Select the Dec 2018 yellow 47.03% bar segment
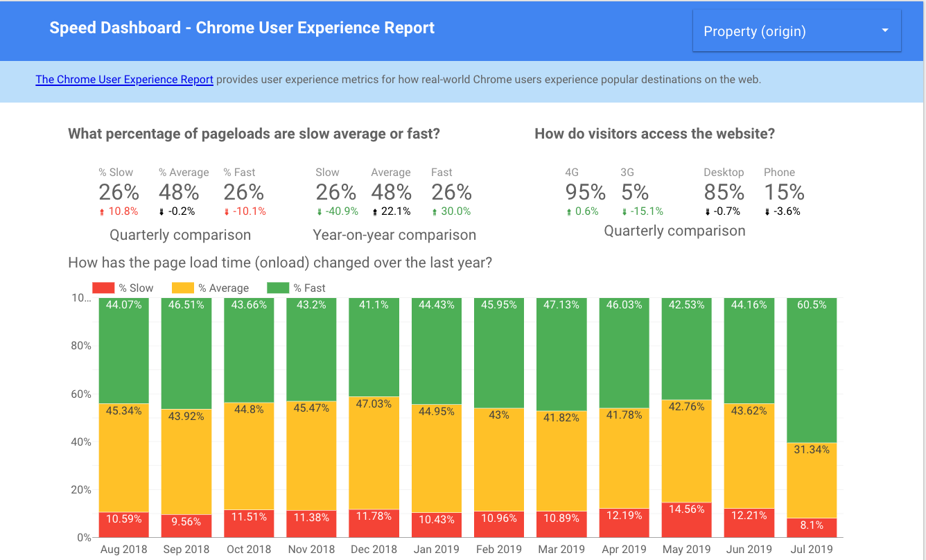This screenshot has height=560, width=926. (x=374, y=454)
